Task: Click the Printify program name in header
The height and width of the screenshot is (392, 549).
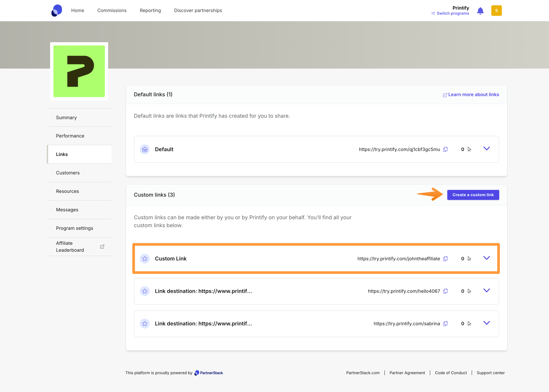Action: (461, 8)
